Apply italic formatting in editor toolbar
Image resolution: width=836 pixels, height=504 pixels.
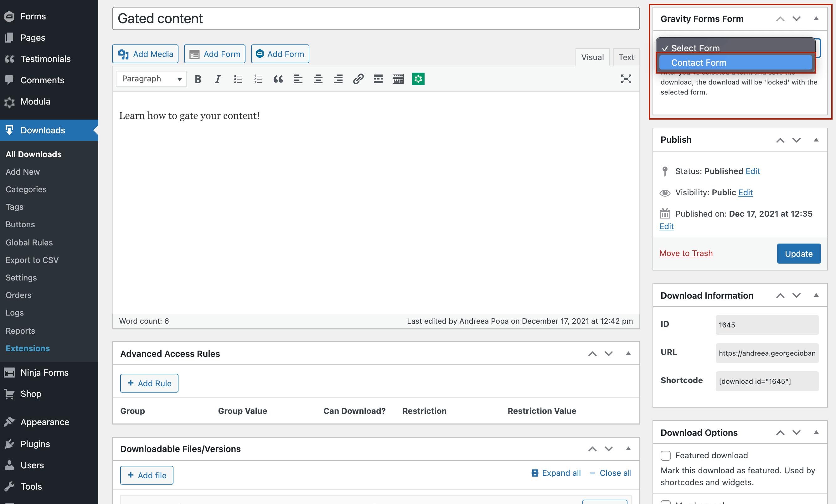(218, 79)
